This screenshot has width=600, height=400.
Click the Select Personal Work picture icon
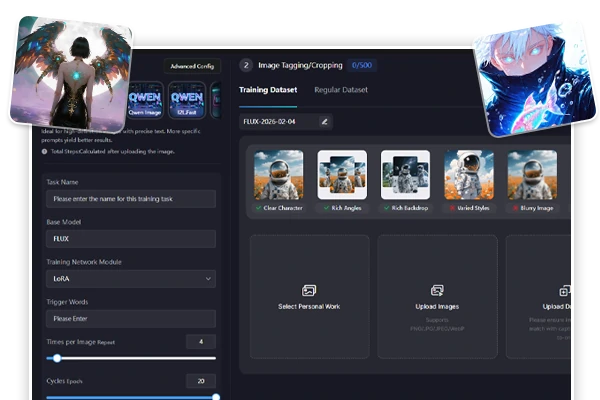click(x=309, y=291)
